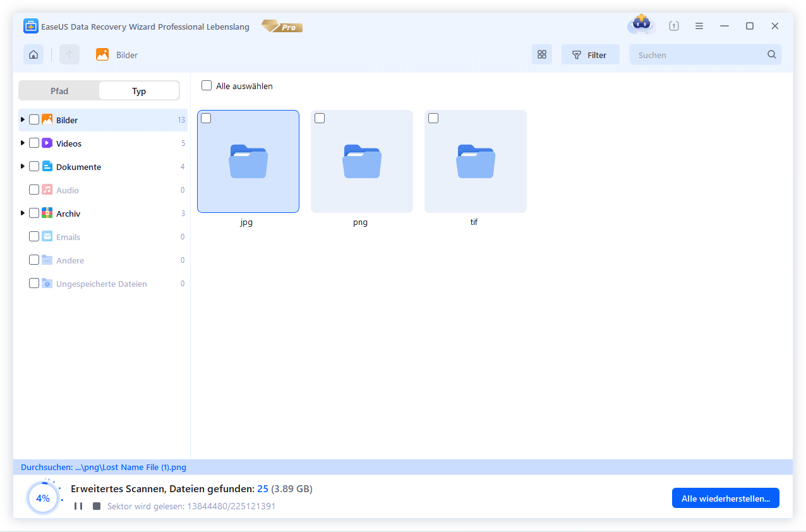806x532 pixels.
Task: Click Alle wiederherstellen button
Action: [725, 499]
